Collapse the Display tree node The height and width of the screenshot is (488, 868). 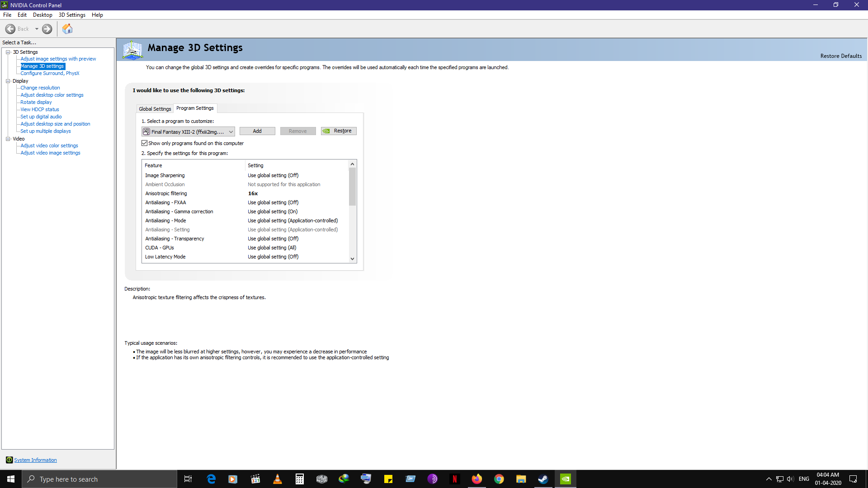(8, 81)
